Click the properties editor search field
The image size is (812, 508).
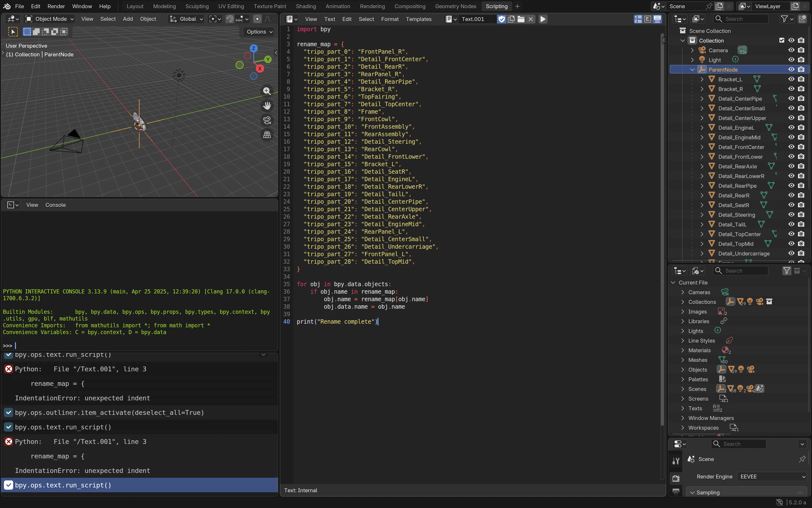pyautogui.click(x=739, y=444)
